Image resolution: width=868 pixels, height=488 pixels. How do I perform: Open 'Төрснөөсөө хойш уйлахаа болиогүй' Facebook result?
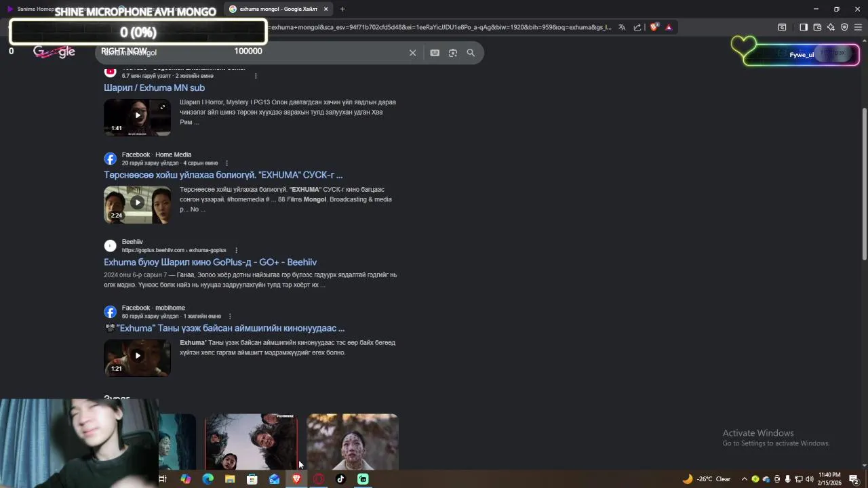223,175
